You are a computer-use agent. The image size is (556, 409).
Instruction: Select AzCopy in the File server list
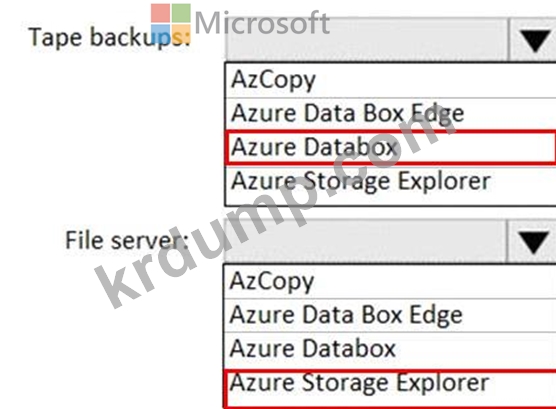[x=390, y=281]
